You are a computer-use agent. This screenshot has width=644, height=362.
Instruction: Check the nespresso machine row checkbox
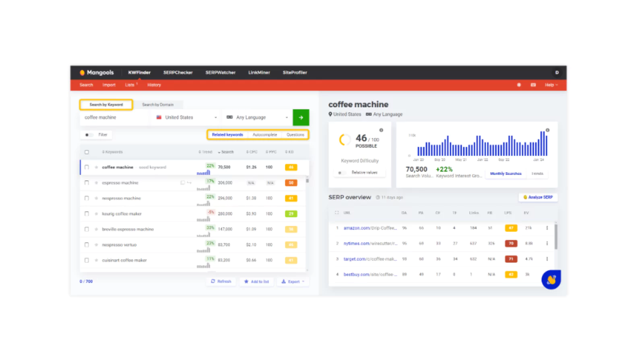[x=87, y=198]
